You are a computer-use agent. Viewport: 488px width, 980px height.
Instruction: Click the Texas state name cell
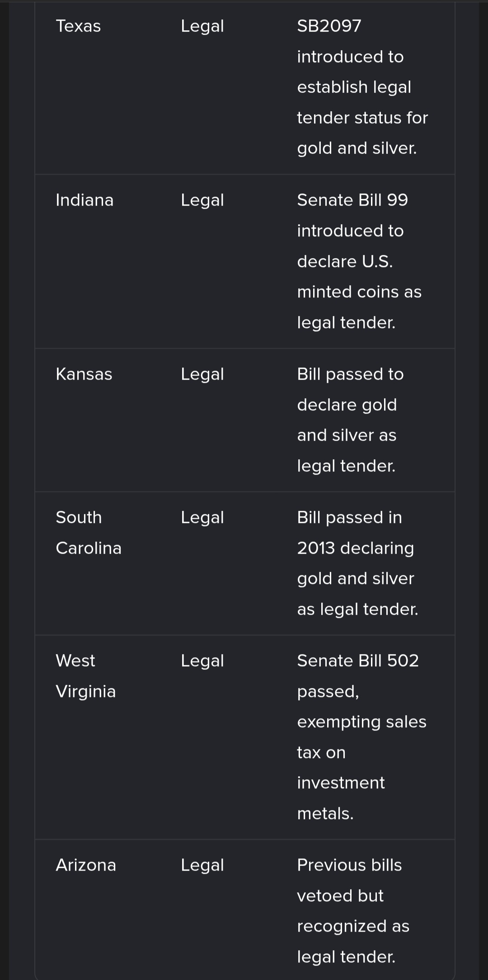[78, 26]
